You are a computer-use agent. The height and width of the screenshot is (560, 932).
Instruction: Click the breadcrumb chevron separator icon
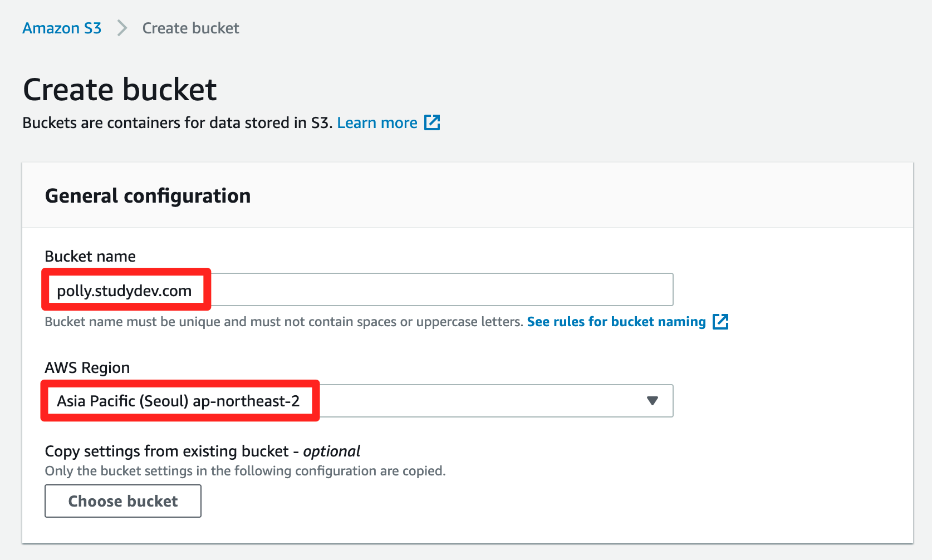pyautogui.click(x=122, y=28)
